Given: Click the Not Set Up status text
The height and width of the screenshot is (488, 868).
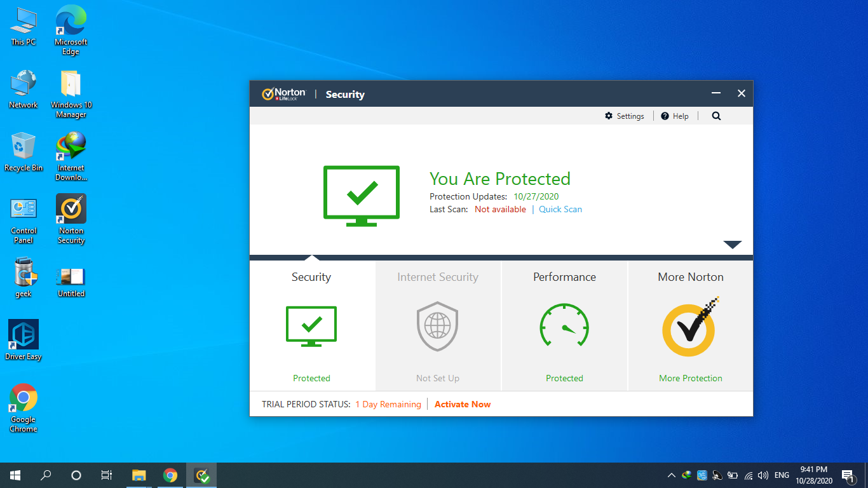Looking at the screenshot, I should 438,378.
